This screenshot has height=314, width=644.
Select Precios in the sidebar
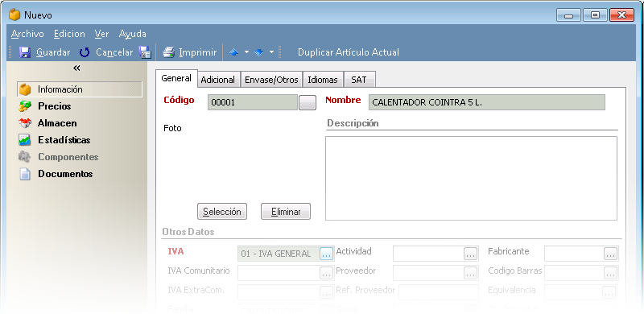[54, 106]
